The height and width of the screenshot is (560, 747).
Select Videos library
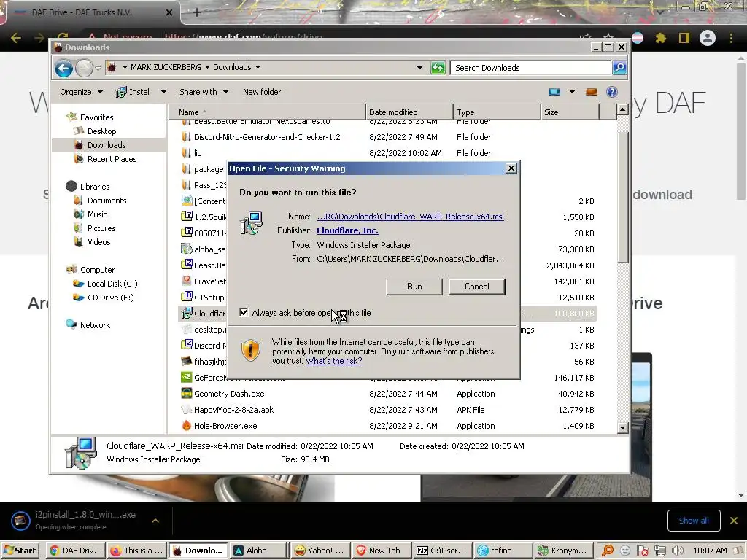point(98,242)
